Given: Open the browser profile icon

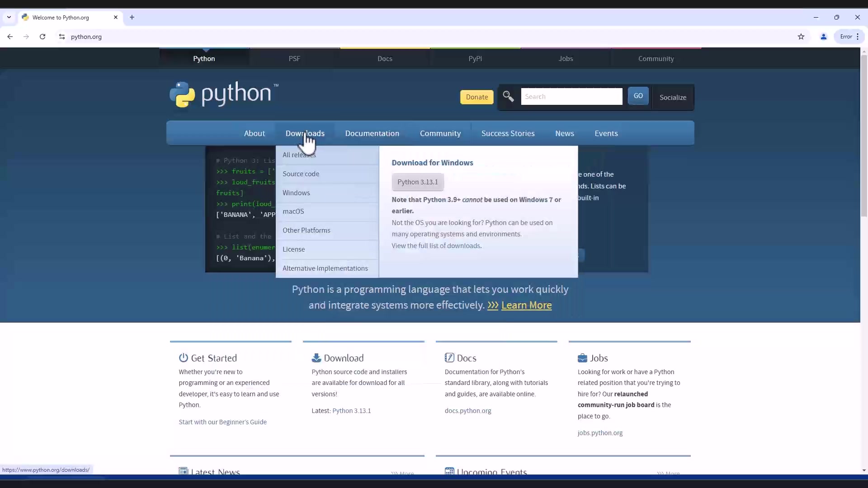Looking at the screenshot, I should [x=824, y=37].
